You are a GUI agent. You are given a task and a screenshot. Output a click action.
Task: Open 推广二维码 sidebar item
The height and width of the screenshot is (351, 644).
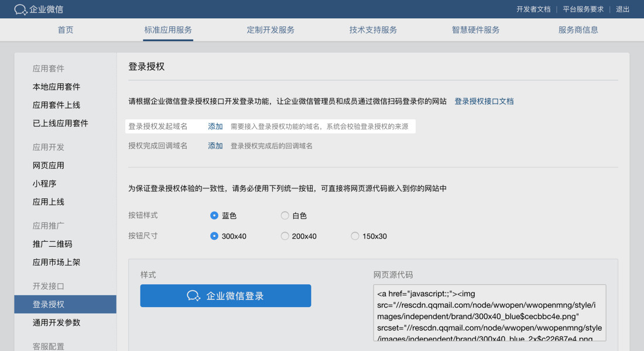(52, 244)
